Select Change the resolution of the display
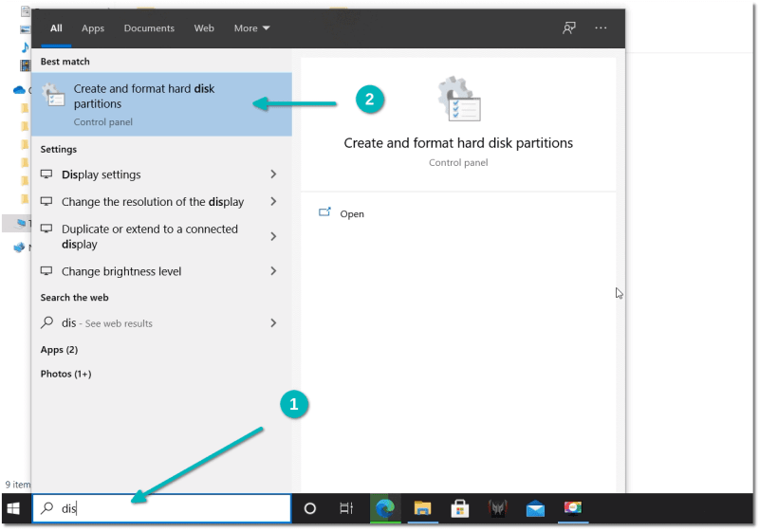The image size is (759, 532). (153, 202)
